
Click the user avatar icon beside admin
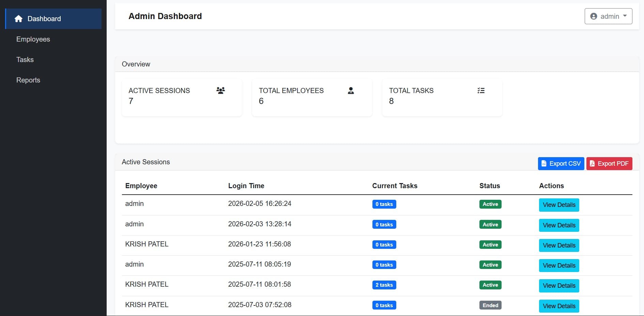(594, 16)
